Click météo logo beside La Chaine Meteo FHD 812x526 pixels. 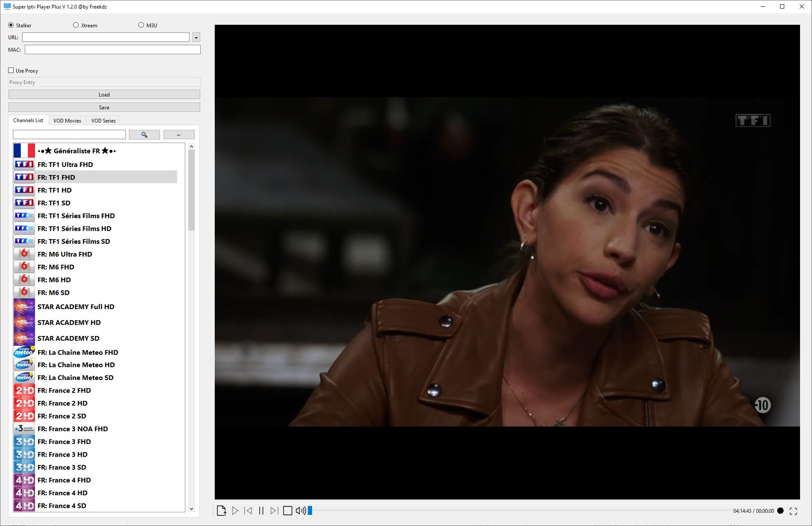click(x=24, y=352)
